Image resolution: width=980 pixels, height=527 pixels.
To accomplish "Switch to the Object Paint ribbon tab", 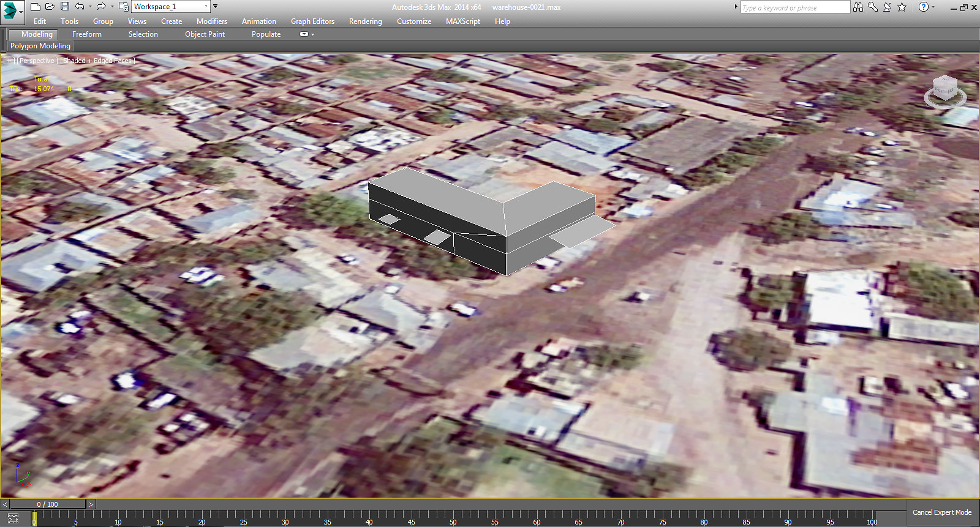I will click(205, 34).
